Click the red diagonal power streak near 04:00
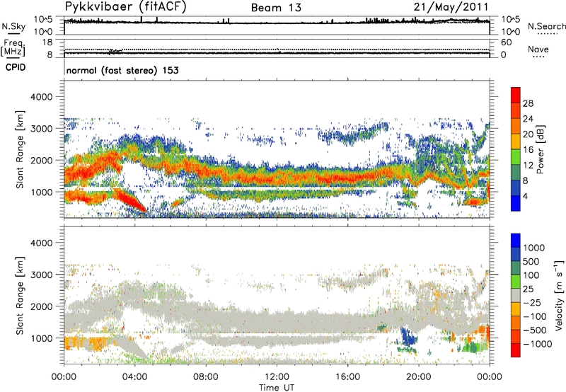The width and height of the screenshot is (566, 392). coord(131,200)
